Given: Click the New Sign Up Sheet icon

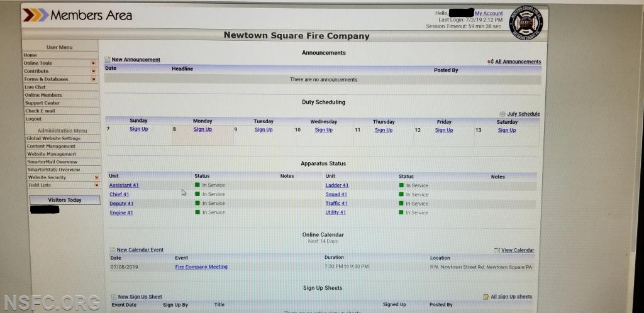Looking at the screenshot, I should pos(114,297).
